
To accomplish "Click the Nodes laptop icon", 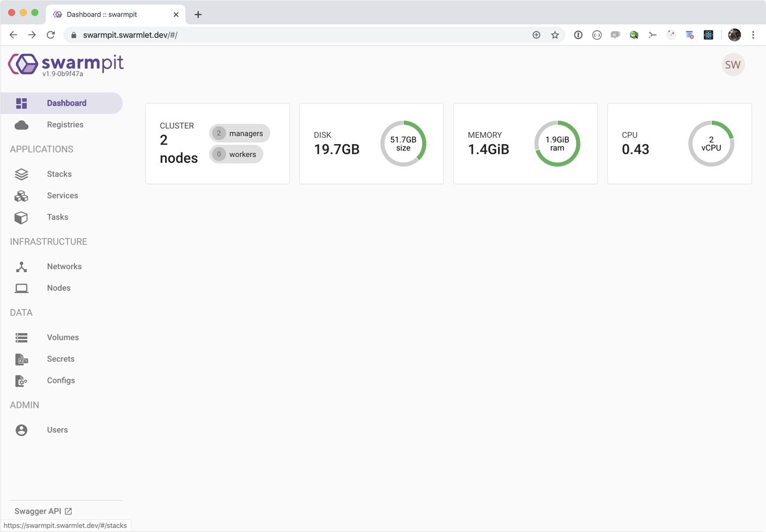I will [x=21, y=288].
